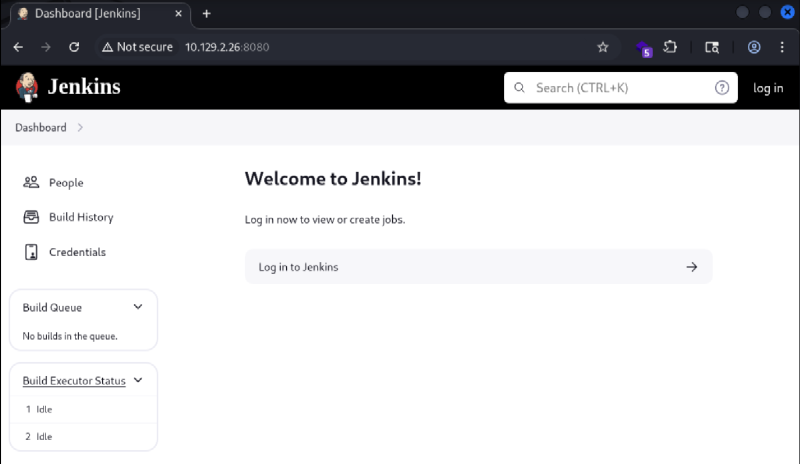
Task: Open the browser three-dot menu
Action: [x=782, y=47]
